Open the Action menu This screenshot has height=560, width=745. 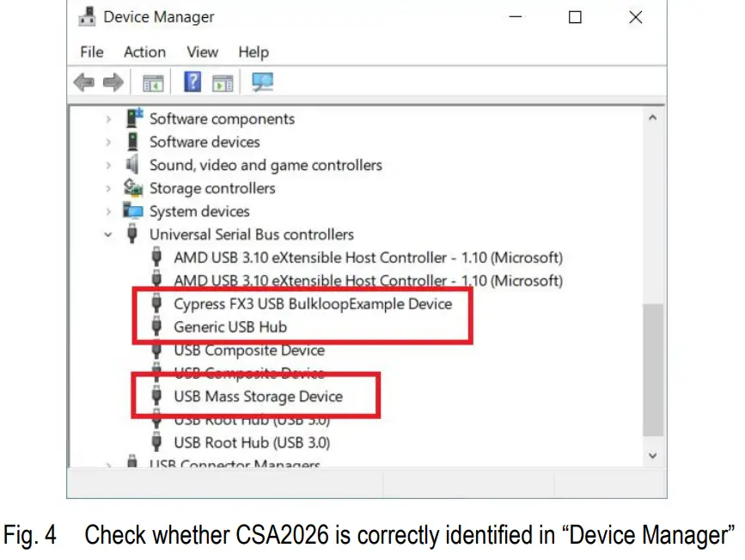(x=144, y=52)
